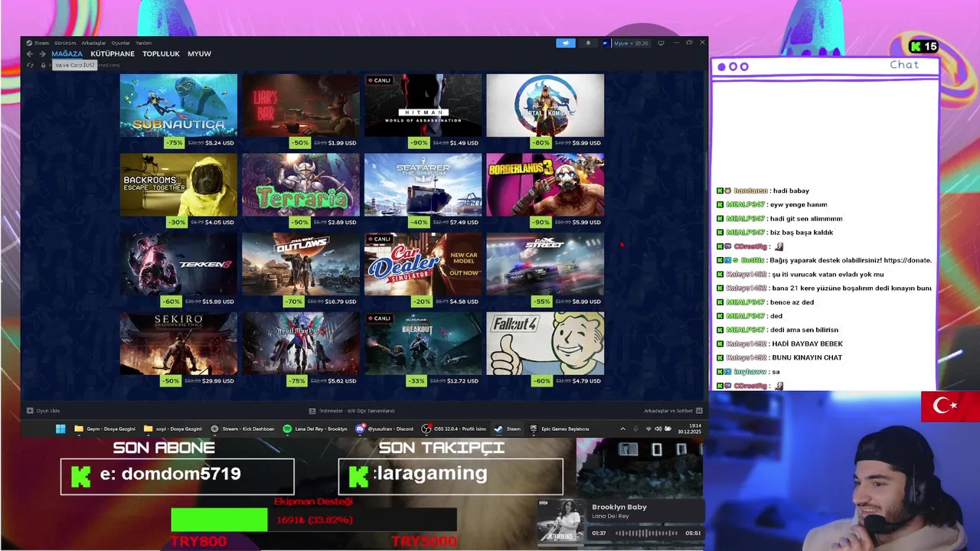The width and height of the screenshot is (980, 551).
Task: Open the Mortal Kombat 1 capsule
Action: click(545, 105)
